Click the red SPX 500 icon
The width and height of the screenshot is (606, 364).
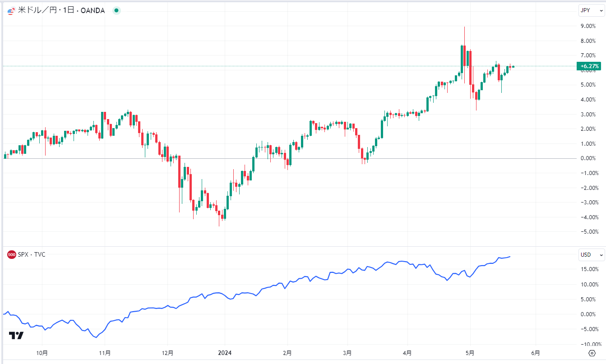pyautogui.click(x=11, y=255)
